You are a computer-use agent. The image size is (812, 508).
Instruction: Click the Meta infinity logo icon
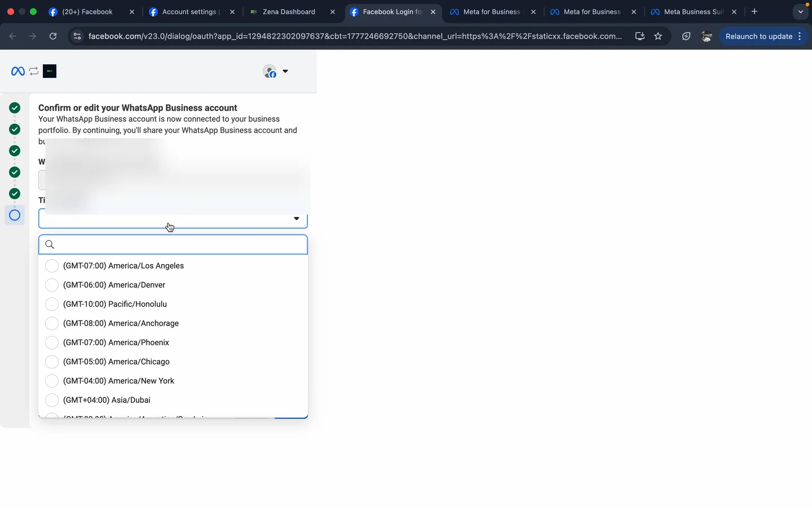[x=17, y=71]
